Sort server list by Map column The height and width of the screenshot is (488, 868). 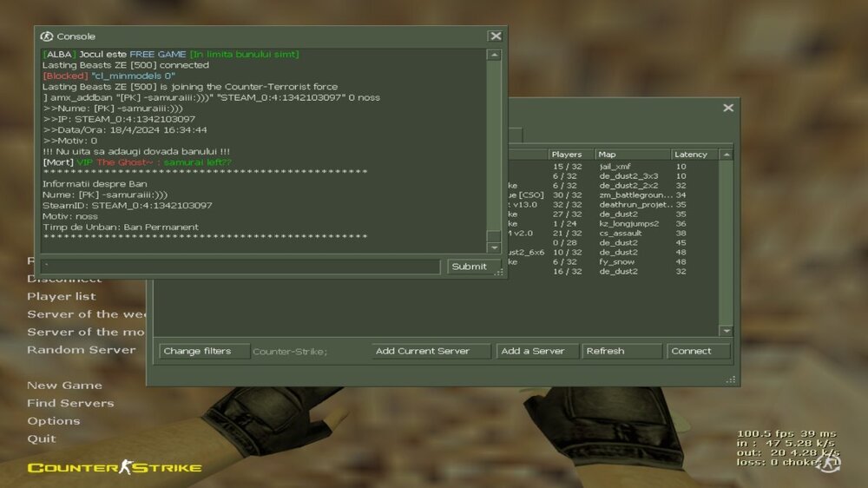(631, 155)
